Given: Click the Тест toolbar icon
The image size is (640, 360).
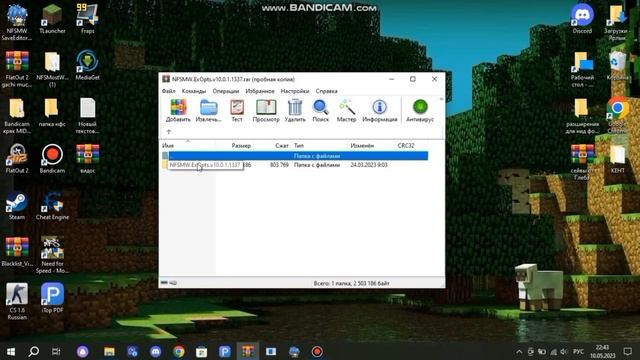Looking at the screenshot, I should click(x=237, y=111).
